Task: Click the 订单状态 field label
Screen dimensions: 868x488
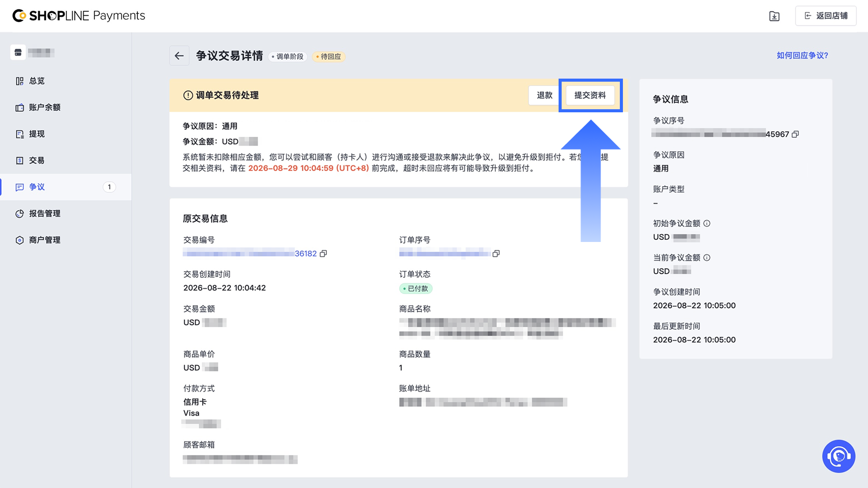Action: point(415,275)
